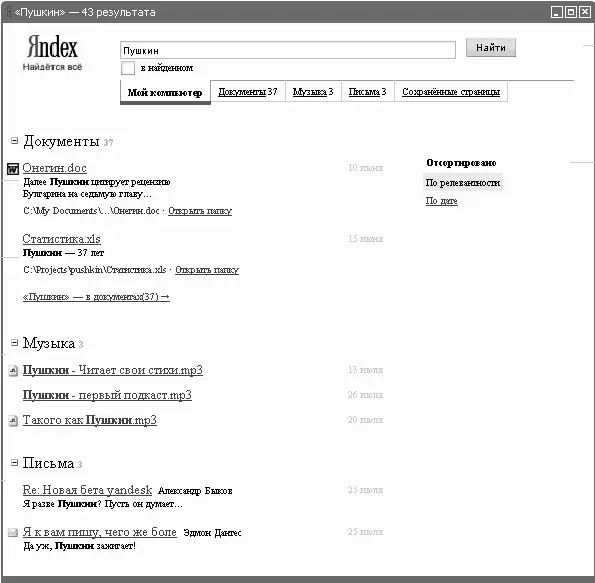Click the audio icon beside Такого как Пушкин.mp3
The height and width of the screenshot is (583, 595).
coord(13,421)
